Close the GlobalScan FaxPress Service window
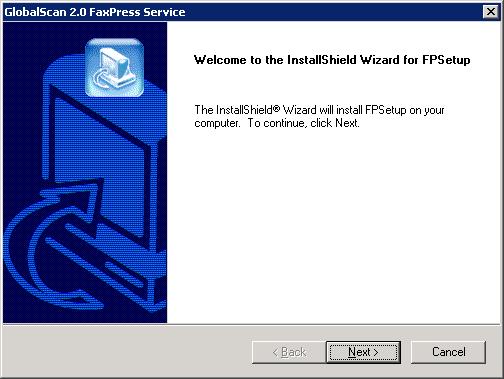 491,12
